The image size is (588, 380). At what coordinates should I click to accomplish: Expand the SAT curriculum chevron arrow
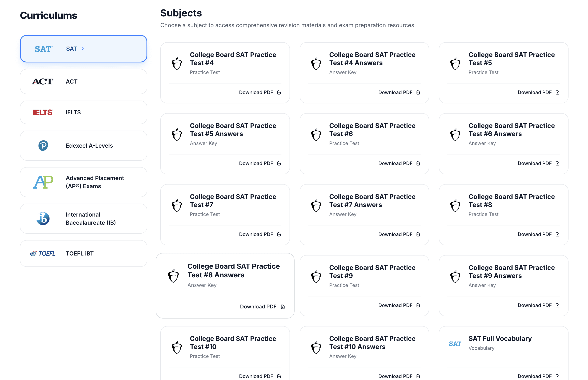click(x=83, y=49)
